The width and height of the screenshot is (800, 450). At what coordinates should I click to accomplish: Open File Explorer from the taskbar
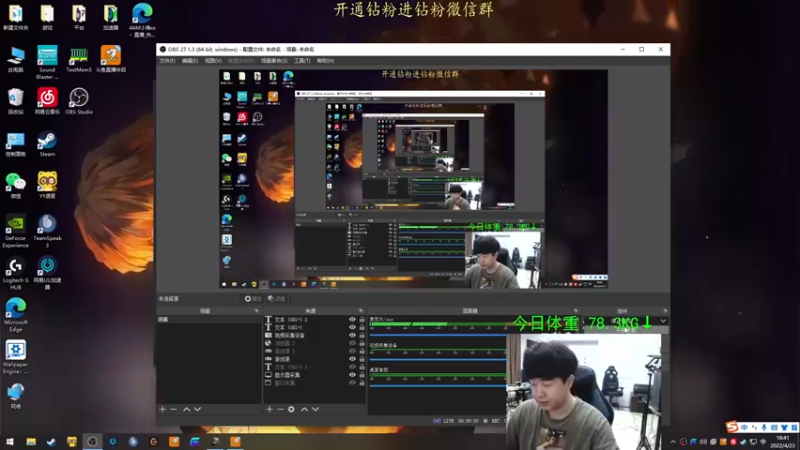click(31, 441)
